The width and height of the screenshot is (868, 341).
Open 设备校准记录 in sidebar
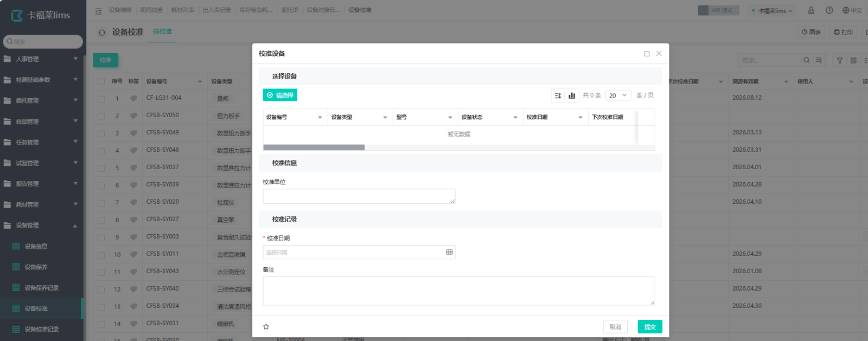tap(41, 329)
